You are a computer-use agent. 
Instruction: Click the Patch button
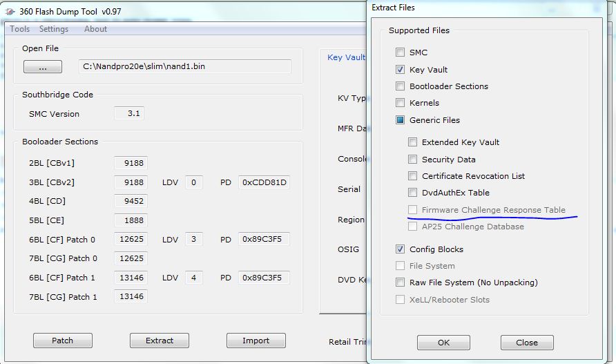coord(63,341)
